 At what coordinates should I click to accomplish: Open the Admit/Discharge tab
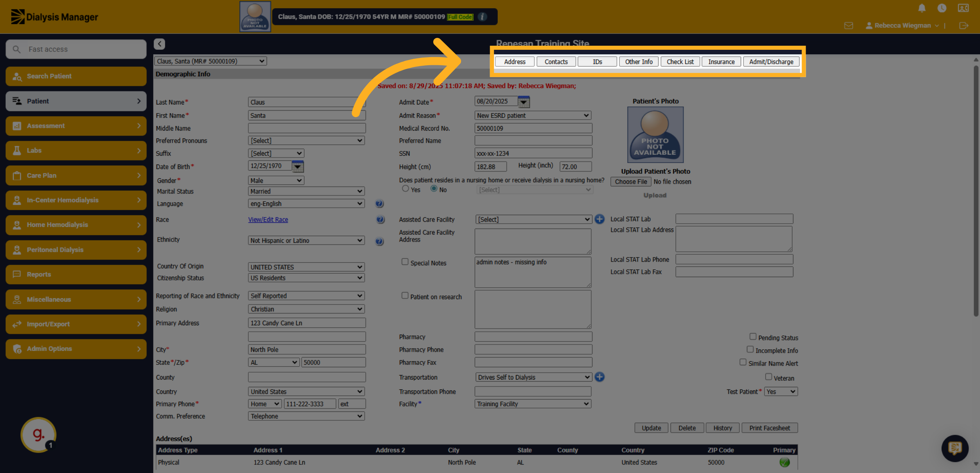(x=771, y=62)
